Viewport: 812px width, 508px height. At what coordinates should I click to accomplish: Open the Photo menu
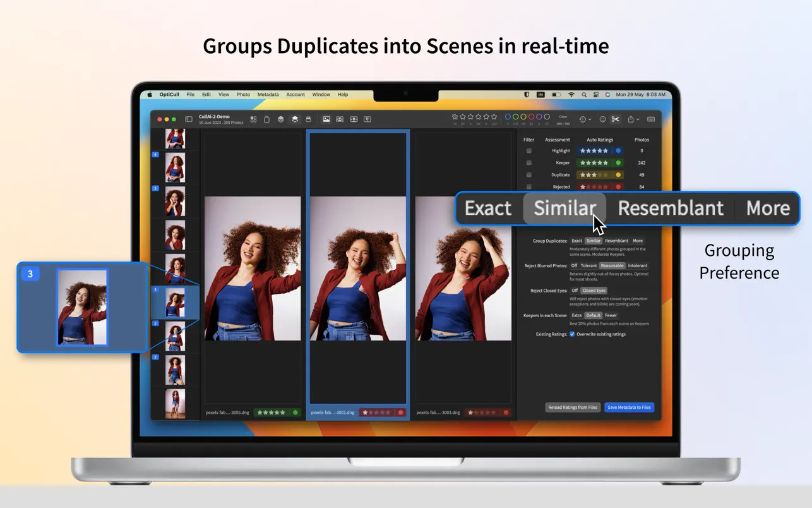point(243,95)
